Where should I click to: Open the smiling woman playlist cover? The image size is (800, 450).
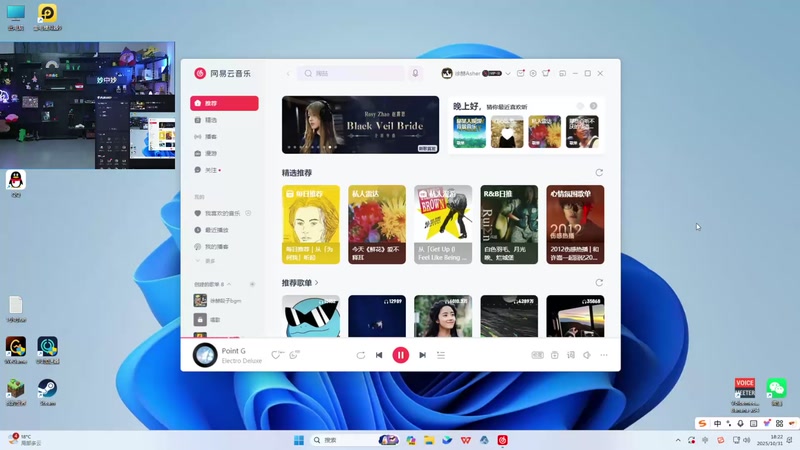[x=443, y=316]
